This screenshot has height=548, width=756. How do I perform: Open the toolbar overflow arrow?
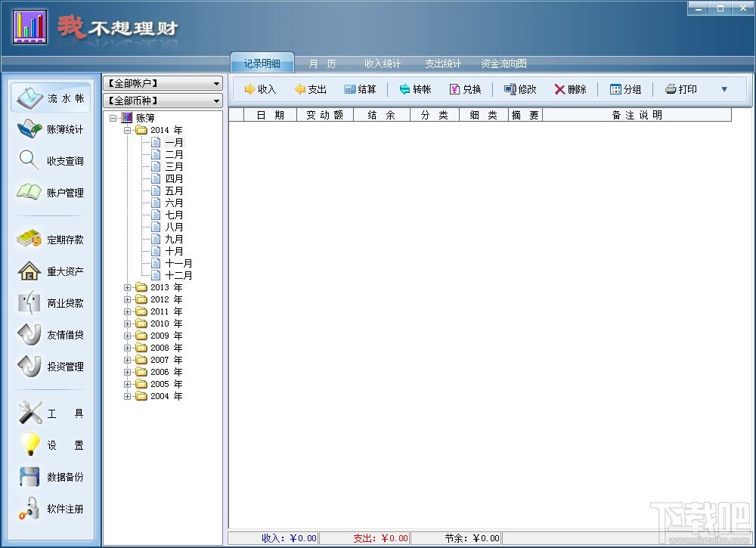[x=724, y=89]
